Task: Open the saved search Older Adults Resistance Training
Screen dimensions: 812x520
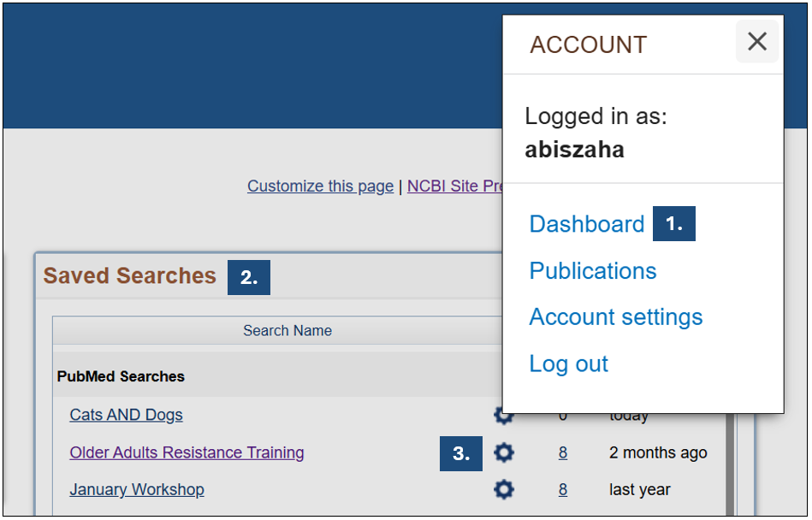Action: point(187,452)
